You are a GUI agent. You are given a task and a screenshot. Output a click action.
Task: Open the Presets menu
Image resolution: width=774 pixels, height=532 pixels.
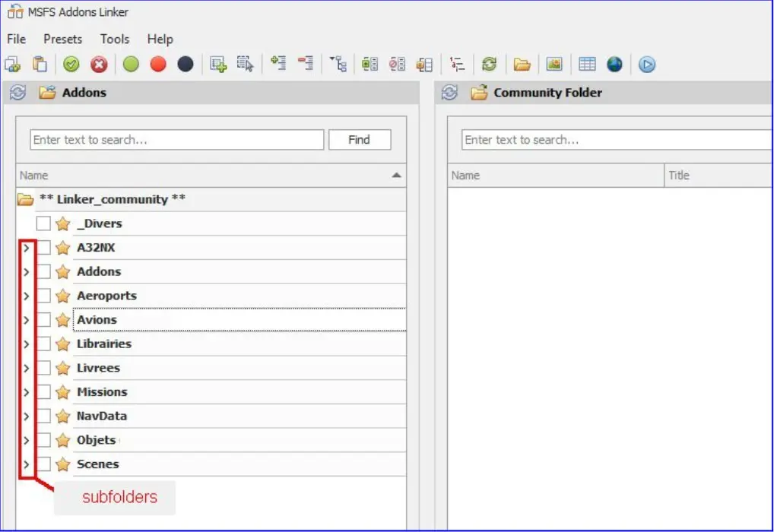coord(62,39)
